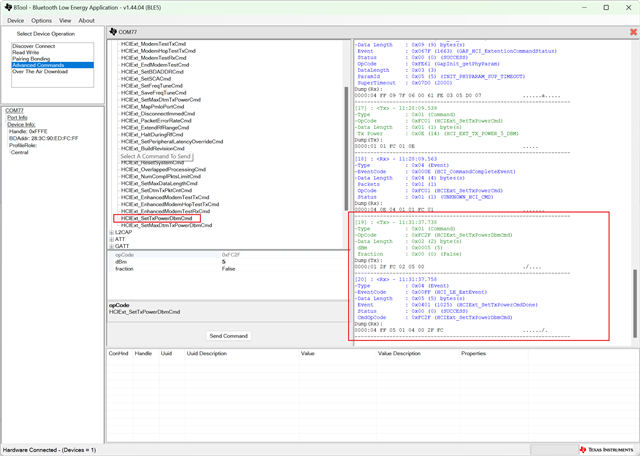This screenshot has height=456, width=640.
Task: Click log entry [20] Rx header line
Action: coord(396,280)
